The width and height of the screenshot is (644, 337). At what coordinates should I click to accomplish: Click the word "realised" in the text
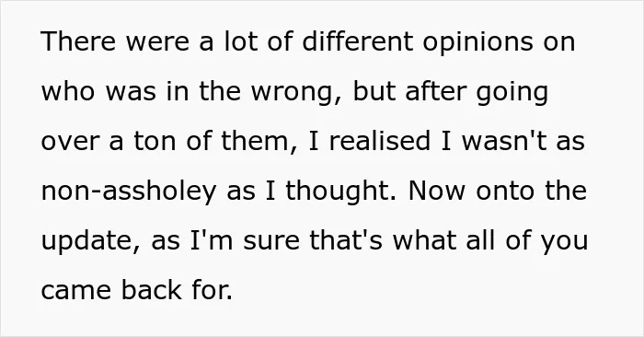pyautogui.click(x=379, y=141)
